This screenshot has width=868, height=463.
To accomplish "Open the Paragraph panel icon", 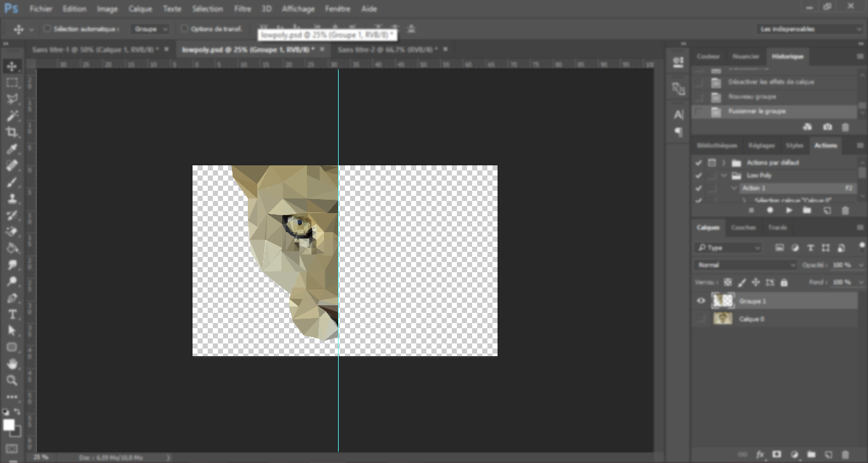I will [679, 132].
